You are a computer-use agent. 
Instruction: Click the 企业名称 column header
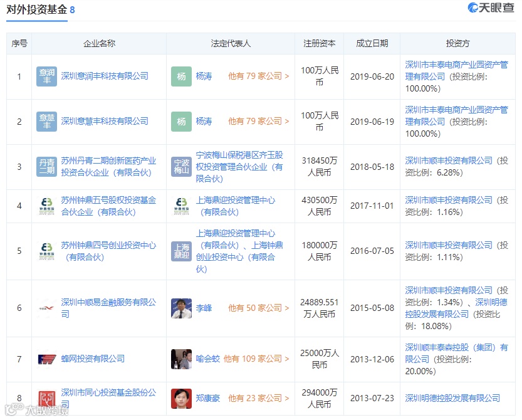[99, 43]
